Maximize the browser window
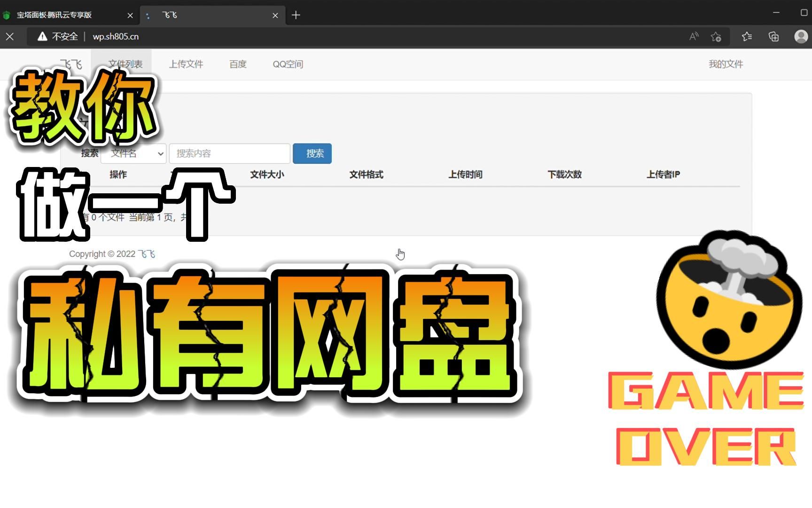The width and height of the screenshot is (812, 508). 804,13
